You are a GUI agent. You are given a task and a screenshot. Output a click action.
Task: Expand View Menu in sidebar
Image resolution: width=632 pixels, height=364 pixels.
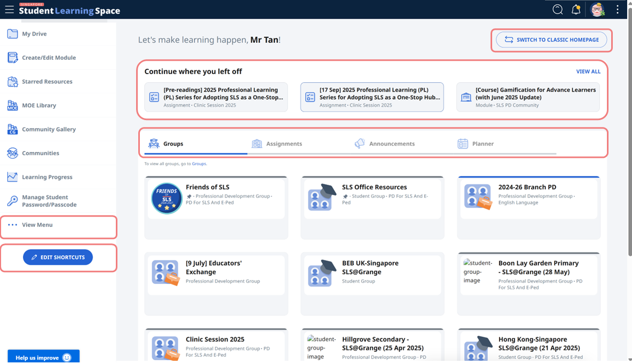(x=37, y=225)
